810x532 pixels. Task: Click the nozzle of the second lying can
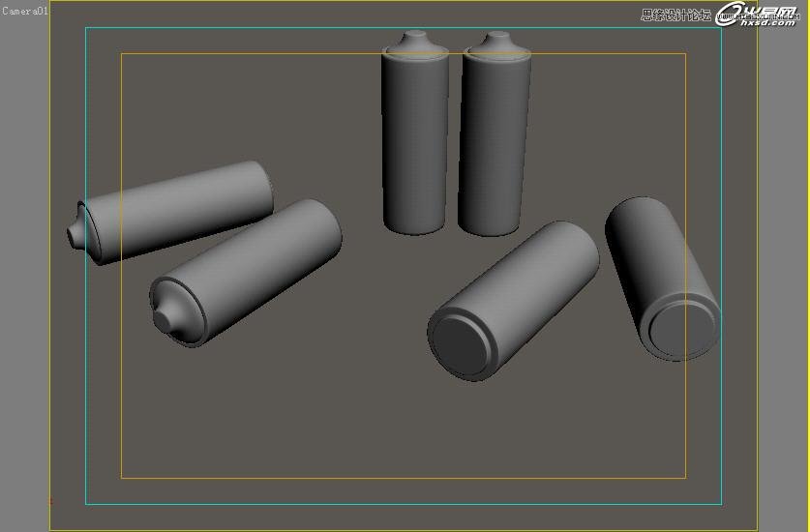click(160, 319)
